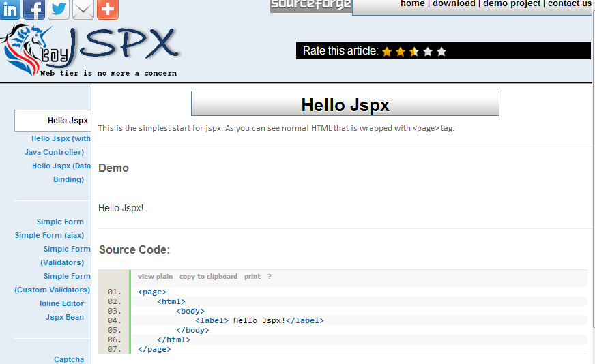595x364 pixels.
Task: Open Simple Form (ajax) demo link
Action: 49,235
